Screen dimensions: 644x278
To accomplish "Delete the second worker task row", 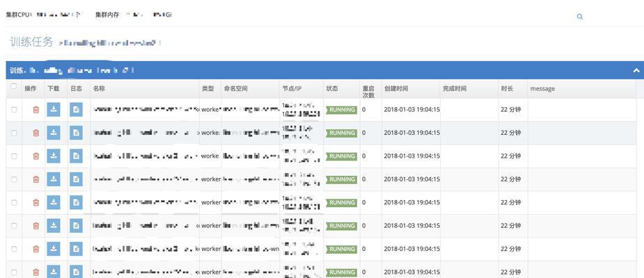I will [36, 133].
